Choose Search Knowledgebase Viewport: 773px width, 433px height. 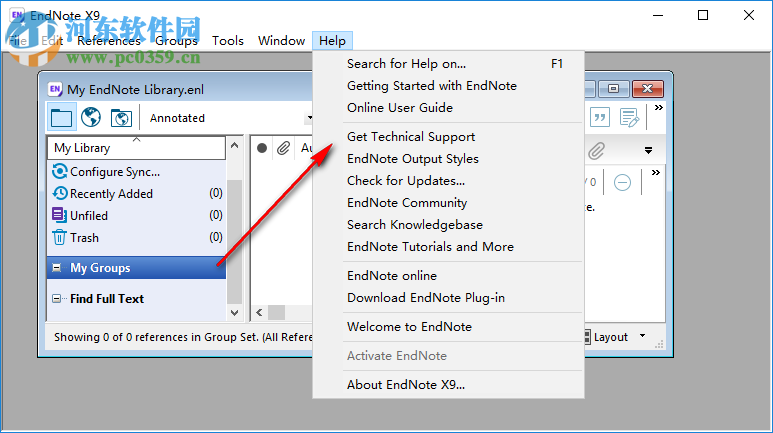[x=449, y=224]
